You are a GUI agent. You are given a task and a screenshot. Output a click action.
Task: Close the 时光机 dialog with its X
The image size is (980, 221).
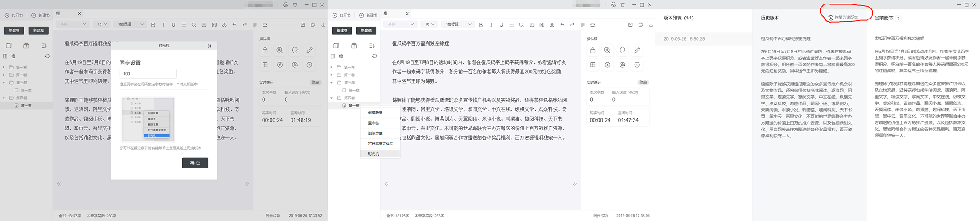coord(210,46)
